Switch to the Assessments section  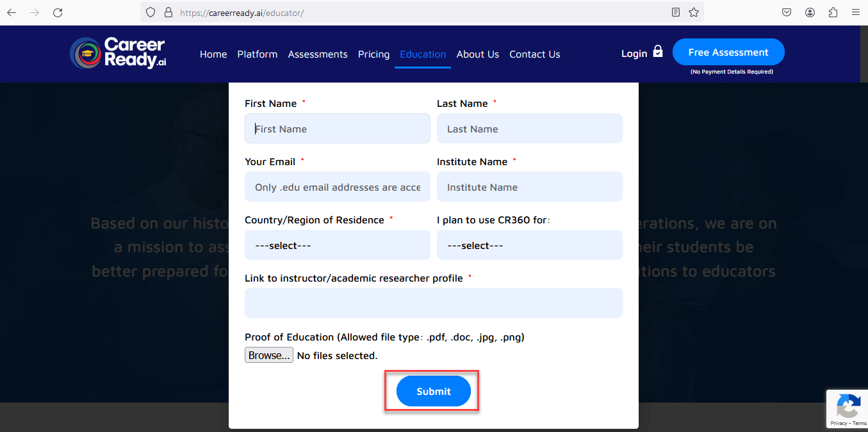[x=318, y=54]
